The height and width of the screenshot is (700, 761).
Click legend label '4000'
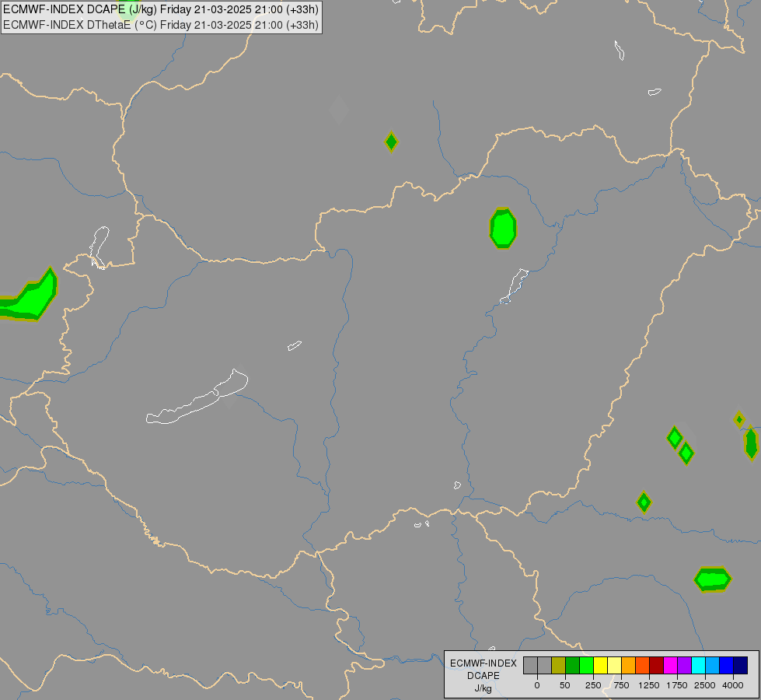733,685
